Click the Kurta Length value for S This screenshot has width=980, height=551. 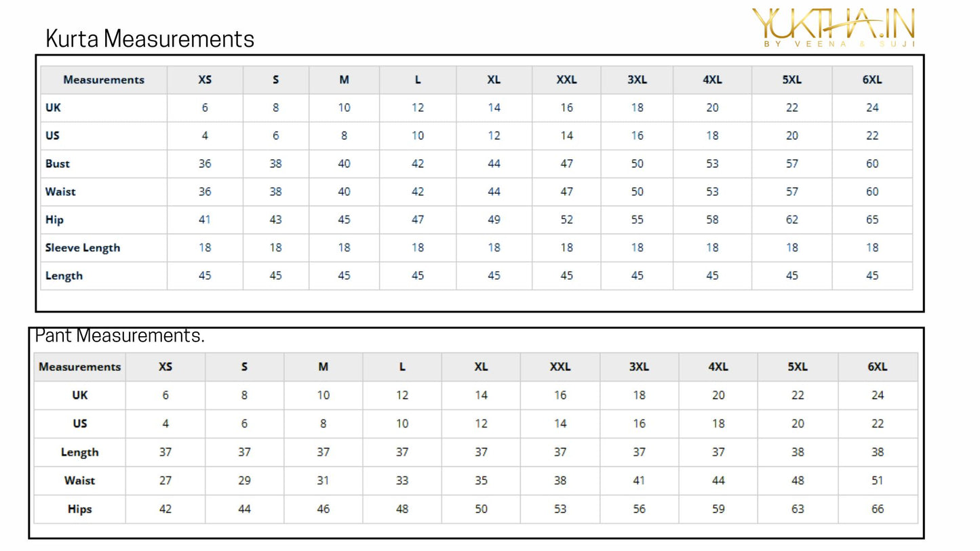[x=275, y=275]
